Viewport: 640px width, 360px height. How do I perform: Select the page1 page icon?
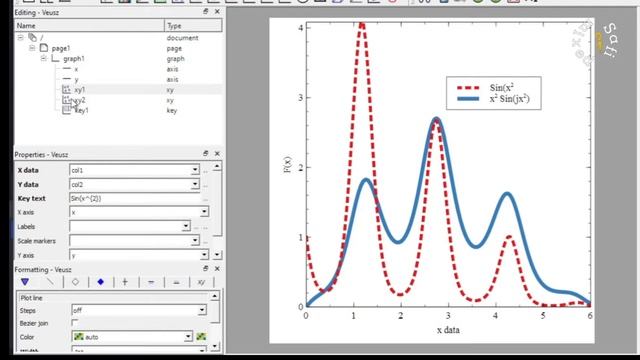[x=44, y=48]
